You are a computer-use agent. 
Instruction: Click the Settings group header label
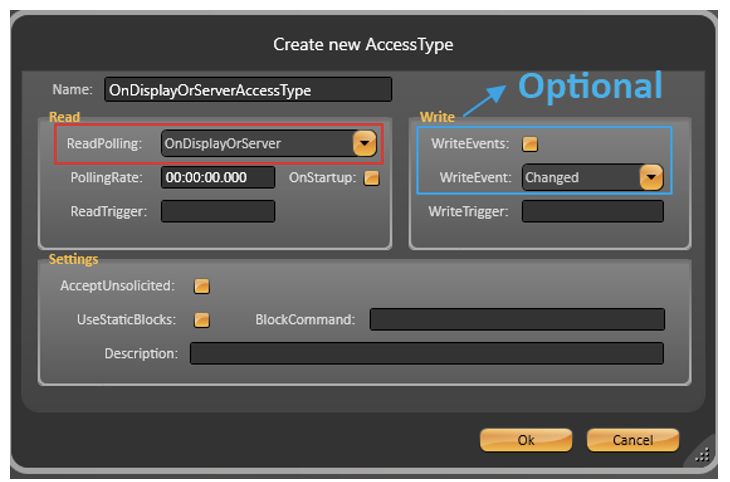pos(73,259)
